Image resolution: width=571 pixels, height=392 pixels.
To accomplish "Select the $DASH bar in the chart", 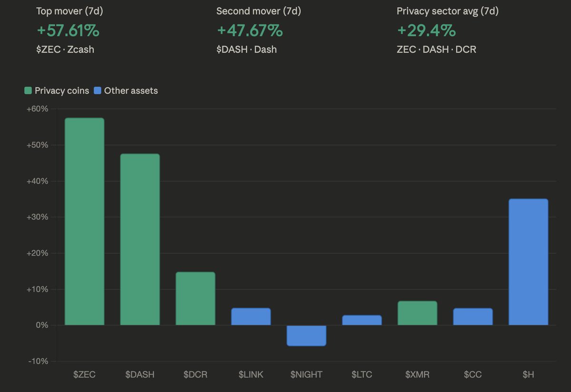I will pos(140,239).
